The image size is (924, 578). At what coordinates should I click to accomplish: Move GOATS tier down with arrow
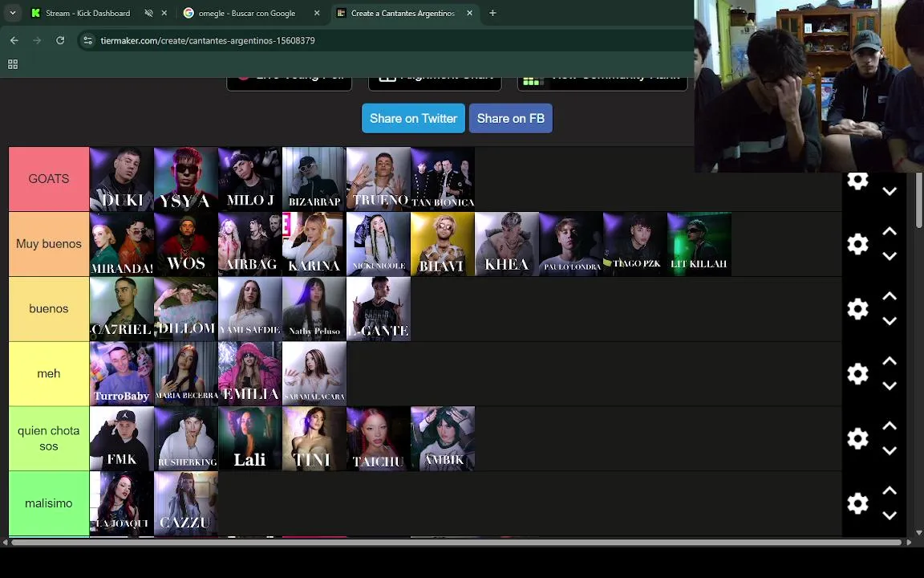click(890, 191)
